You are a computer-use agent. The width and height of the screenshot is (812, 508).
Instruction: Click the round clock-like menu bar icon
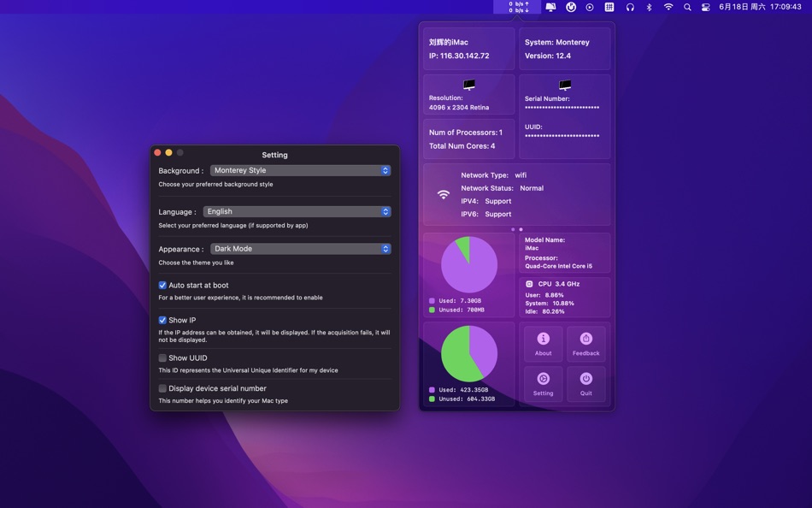[x=571, y=7]
